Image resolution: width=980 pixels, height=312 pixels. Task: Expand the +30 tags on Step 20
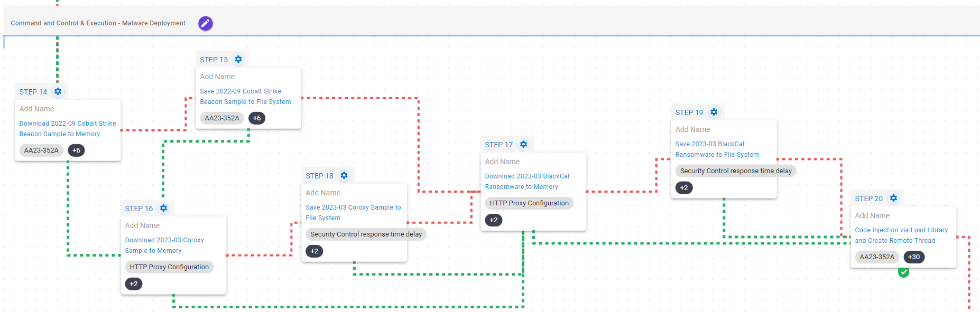point(914,257)
